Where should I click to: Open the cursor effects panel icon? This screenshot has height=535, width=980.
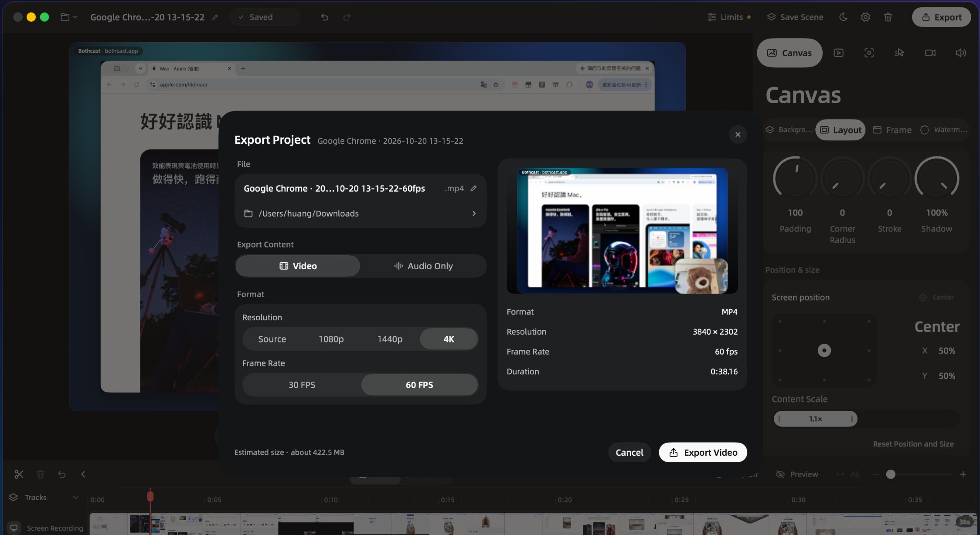[899, 53]
